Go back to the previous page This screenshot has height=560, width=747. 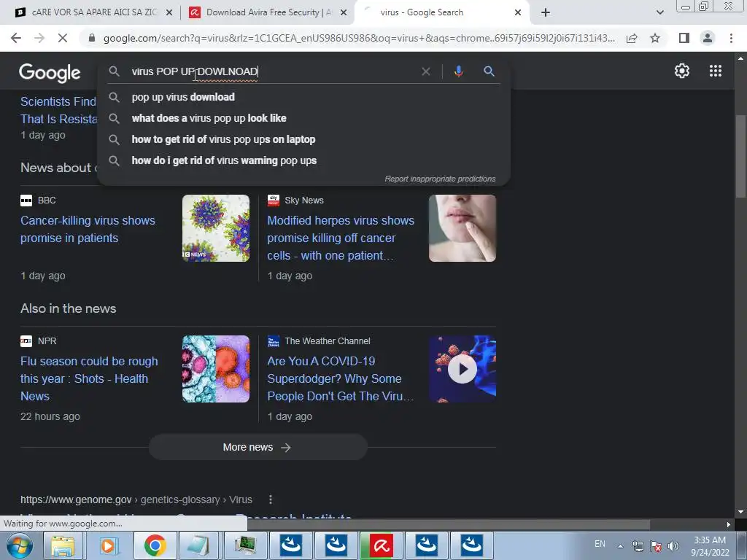pyautogui.click(x=16, y=38)
